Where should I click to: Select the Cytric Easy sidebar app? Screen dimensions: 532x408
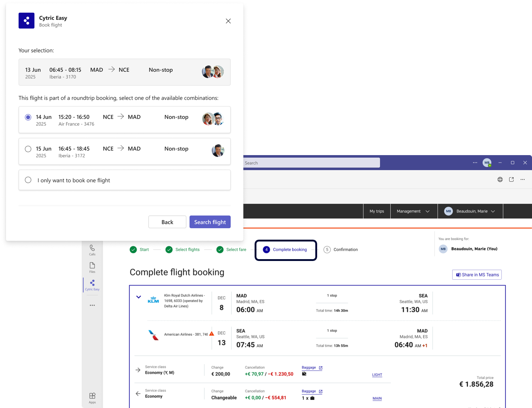[92, 285]
